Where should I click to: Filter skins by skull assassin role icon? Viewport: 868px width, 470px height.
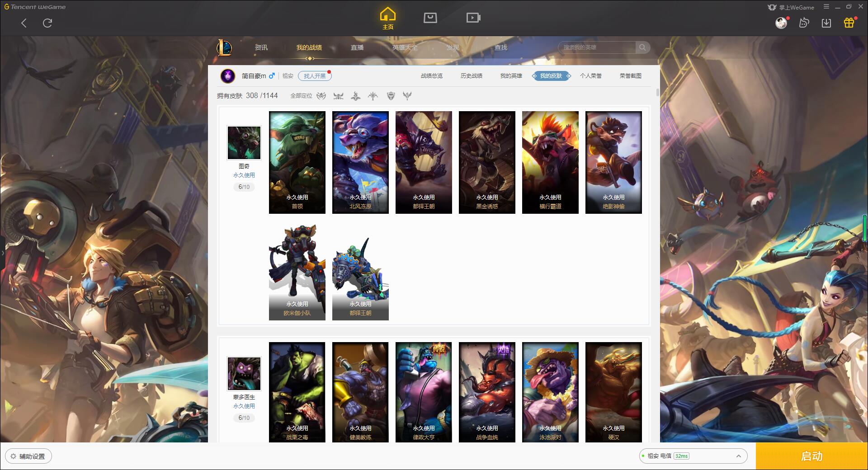pyautogui.click(x=338, y=96)
